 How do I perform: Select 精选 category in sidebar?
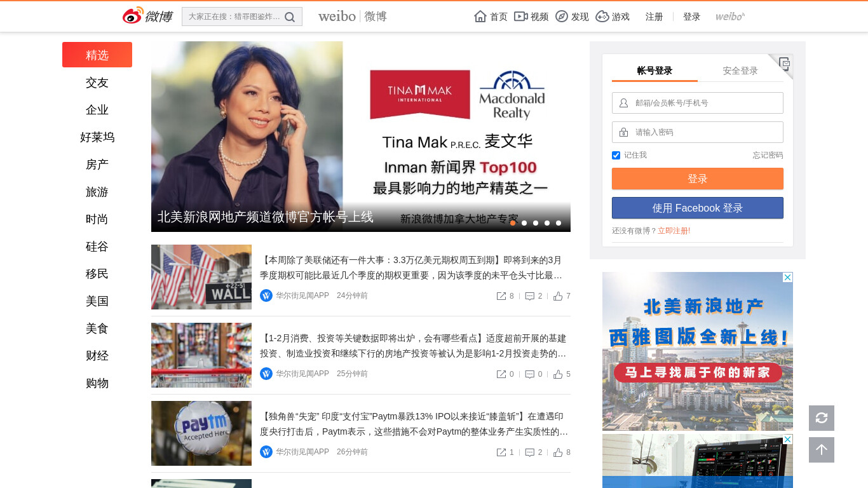(x=97, y=55)
